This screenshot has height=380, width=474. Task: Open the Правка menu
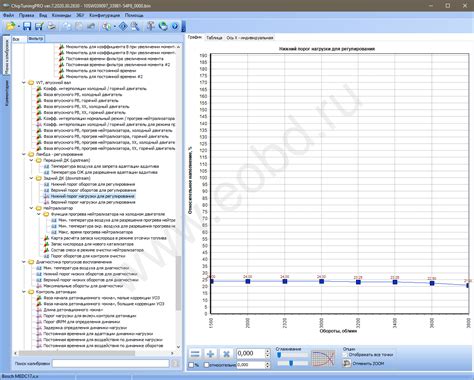click(x=26, y=15)
